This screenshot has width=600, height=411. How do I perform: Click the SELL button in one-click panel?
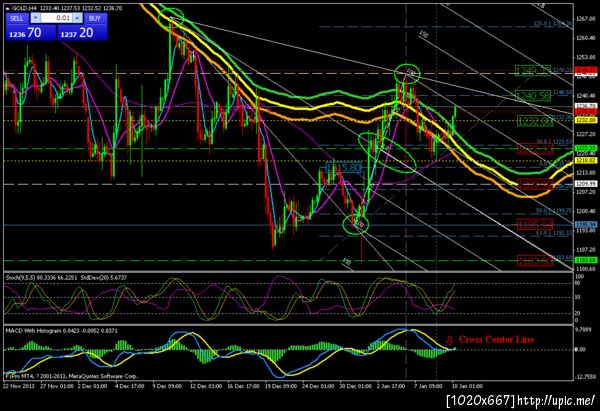point(17,18)
